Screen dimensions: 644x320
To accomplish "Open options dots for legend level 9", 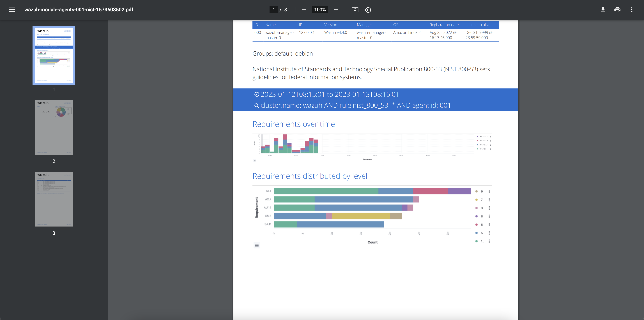I will (489, 191).
